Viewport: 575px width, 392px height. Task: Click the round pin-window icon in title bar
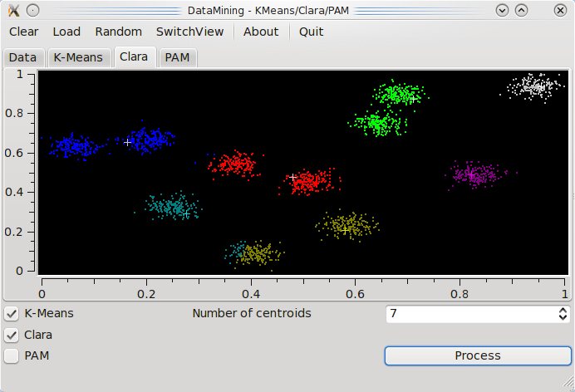coord(33,10)
